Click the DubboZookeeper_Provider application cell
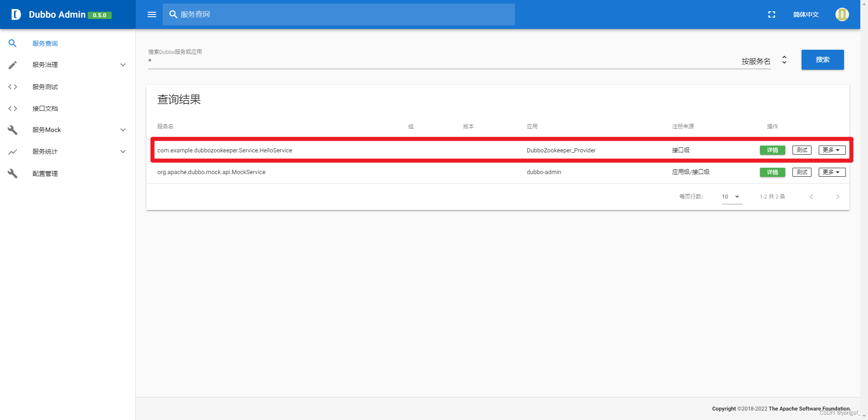The width and height of the screenshot is (868, 420). click(561, 151)
